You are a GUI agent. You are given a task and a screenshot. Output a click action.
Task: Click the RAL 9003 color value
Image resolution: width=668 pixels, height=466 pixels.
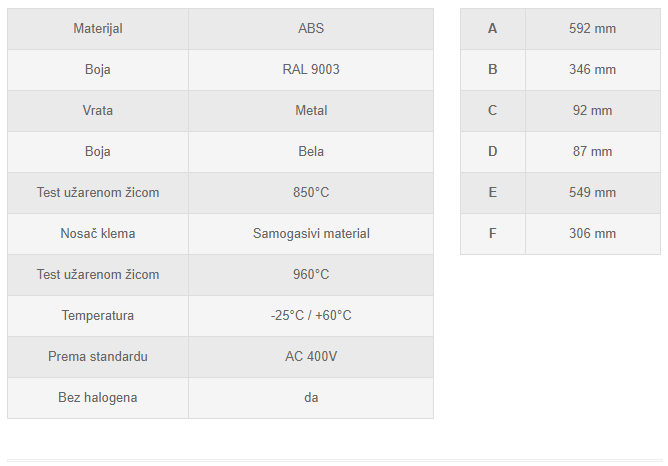pyautogui.click(x=311, y=70)
